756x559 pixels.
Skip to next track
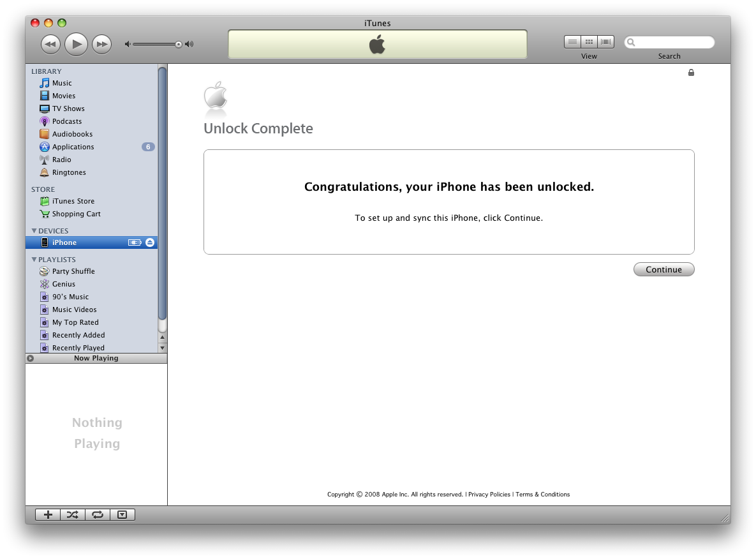point(101,45)
